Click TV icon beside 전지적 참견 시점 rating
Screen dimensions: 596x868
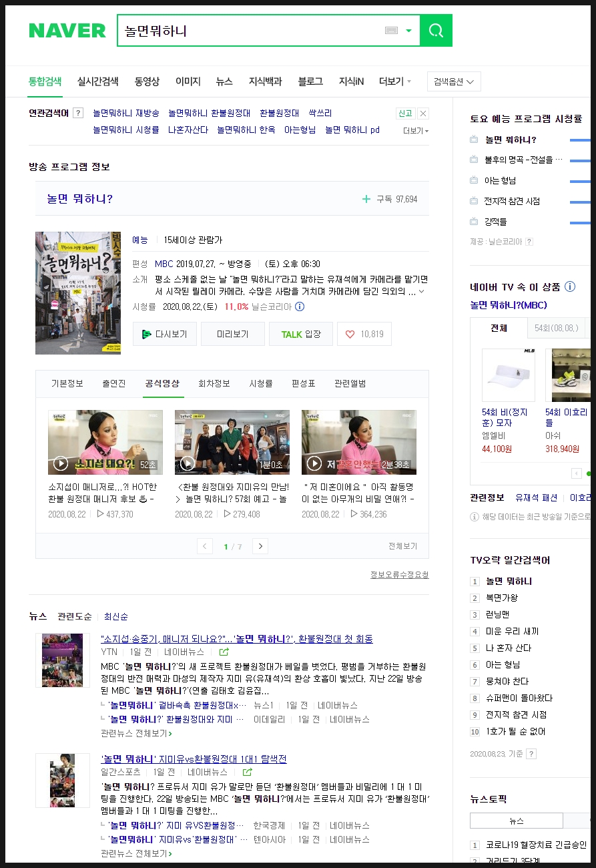point(474,201)
